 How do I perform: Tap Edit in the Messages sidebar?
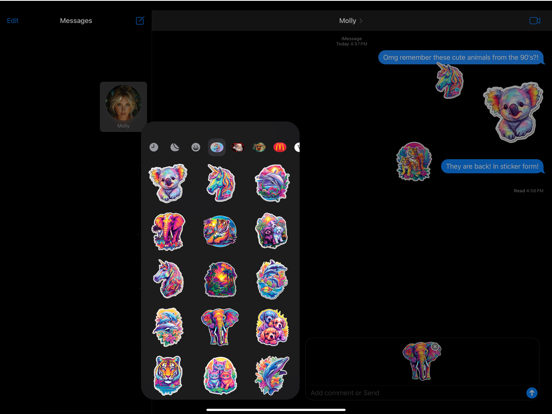pyautogui.click(x=13, y=21)
